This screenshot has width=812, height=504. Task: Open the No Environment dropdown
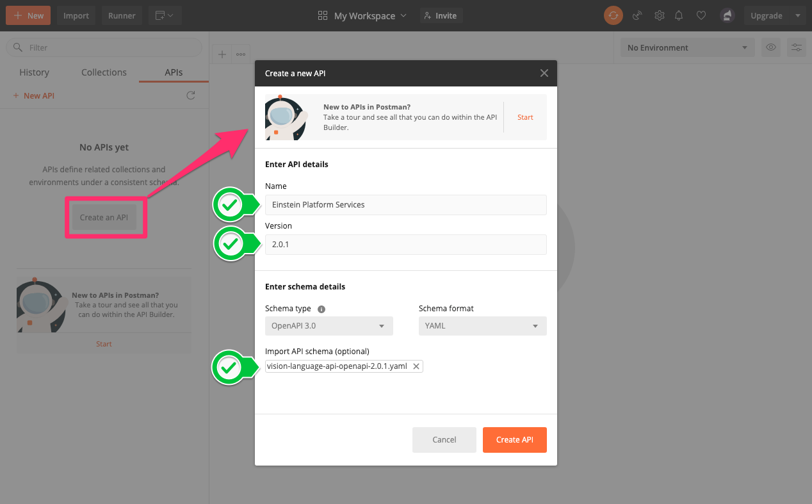688,47
